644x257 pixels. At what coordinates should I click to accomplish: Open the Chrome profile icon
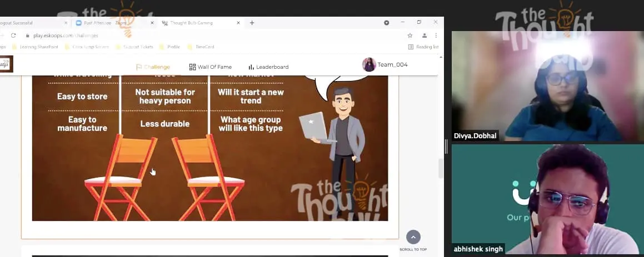pyautogui.click(x=425, y=36)
